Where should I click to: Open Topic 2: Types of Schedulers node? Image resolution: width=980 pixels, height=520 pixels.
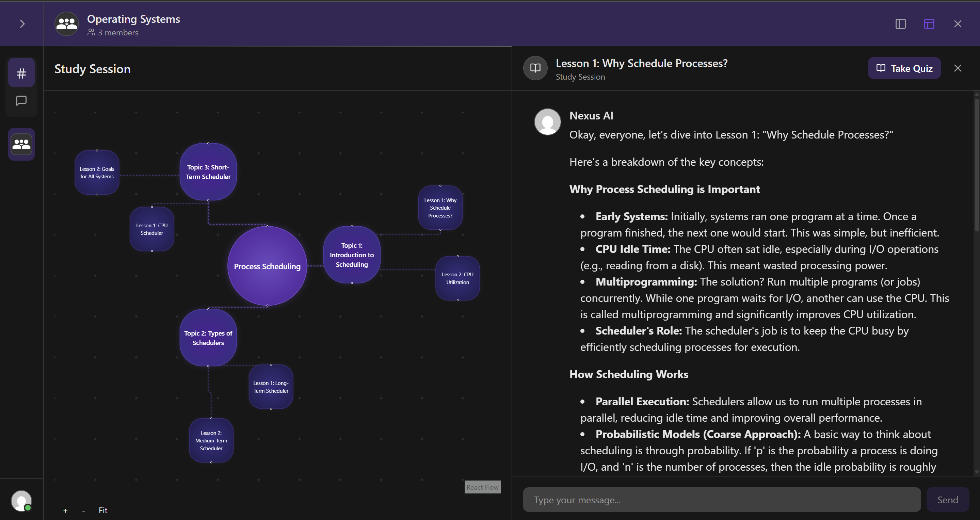pyautogui.click(x=208, y=338)
